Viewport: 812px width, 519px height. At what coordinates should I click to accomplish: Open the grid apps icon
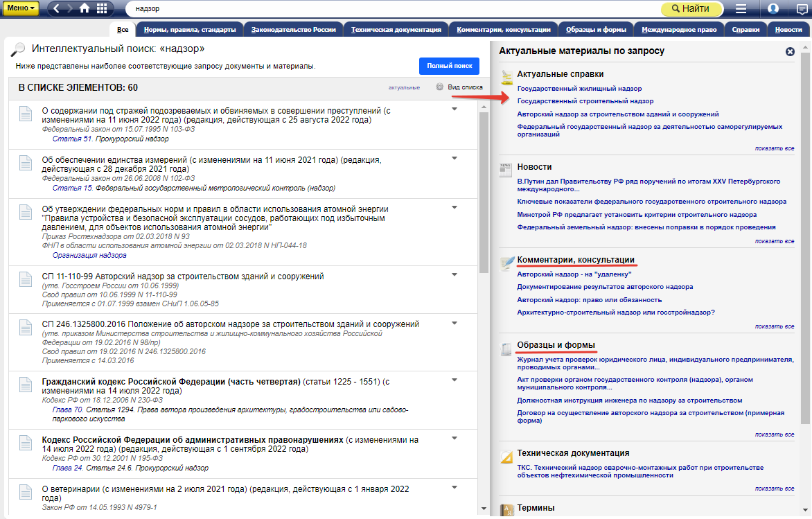[x=102, y=8]
